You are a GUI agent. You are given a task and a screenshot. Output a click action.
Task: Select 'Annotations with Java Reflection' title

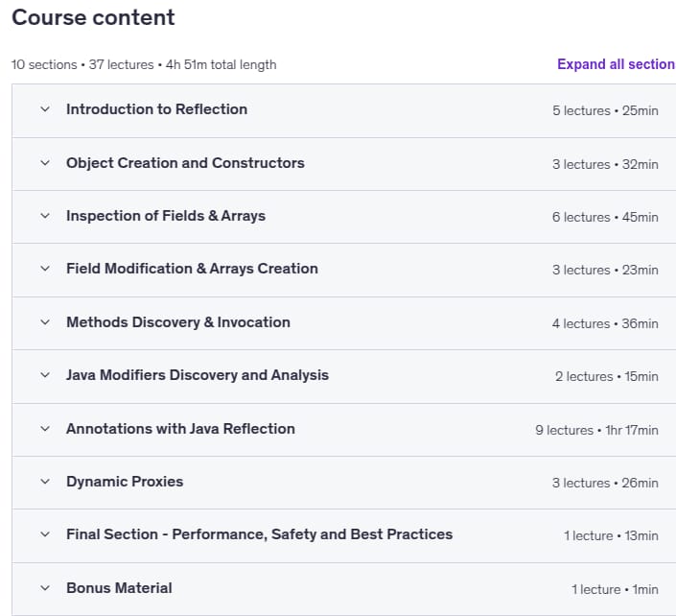(180, 429)
